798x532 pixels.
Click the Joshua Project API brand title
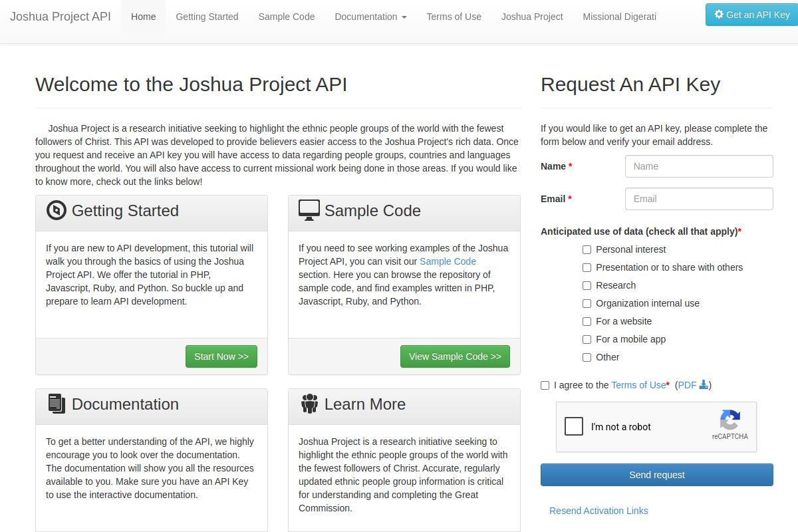(x=61, y=17)
